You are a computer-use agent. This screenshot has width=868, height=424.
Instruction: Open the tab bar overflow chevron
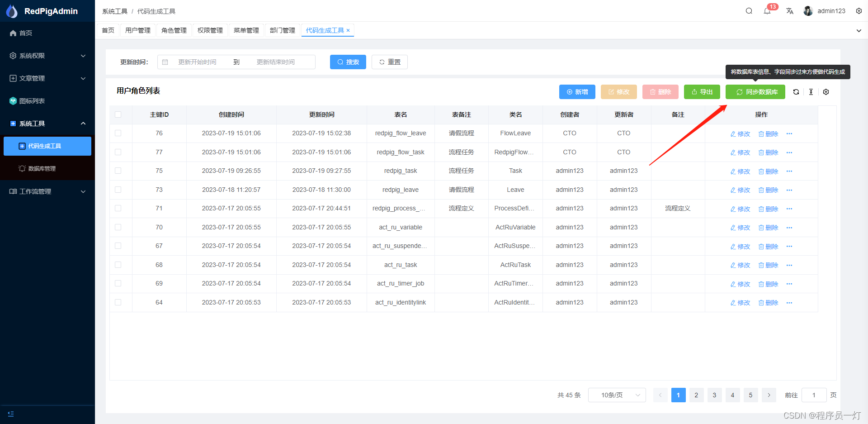[x=859, y=31]
